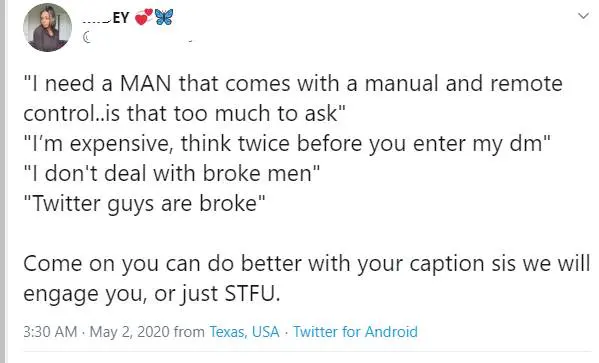Click the "I'm expensive, think twice" line

(x=287, y=144)
